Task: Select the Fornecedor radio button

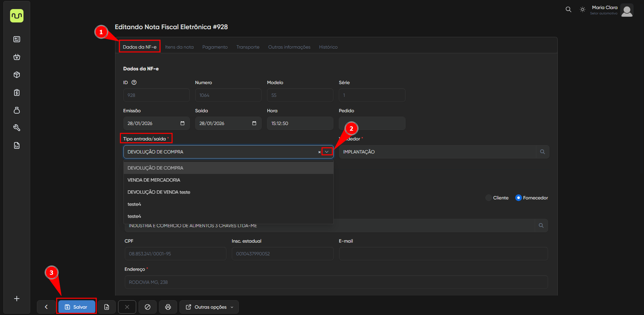Action: [519, 198]
